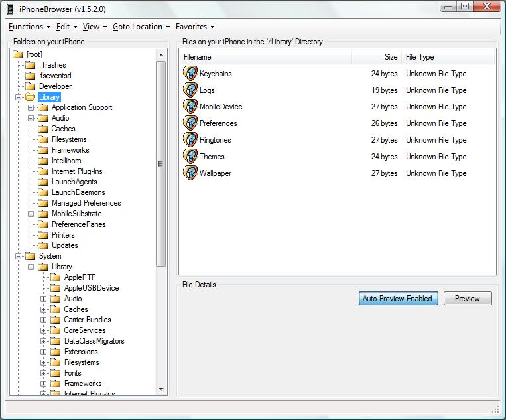
Task: Expand the CoreServices folder node
Action: [x=43, y=330]
